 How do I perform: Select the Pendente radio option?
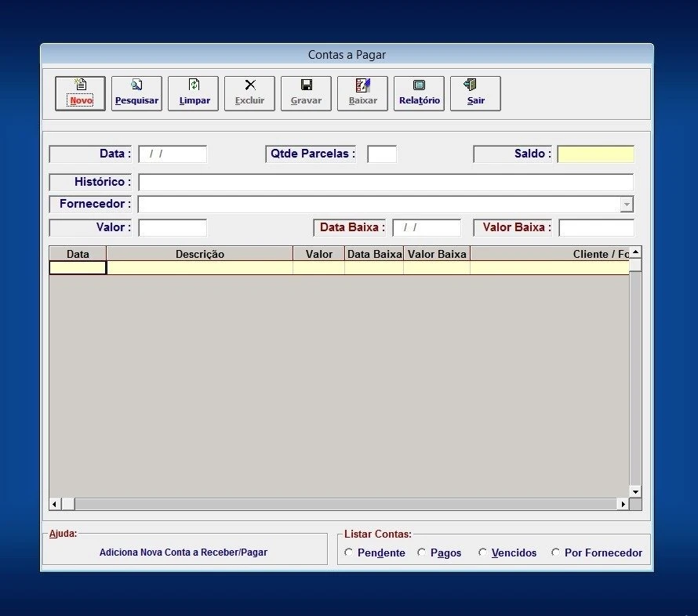coord(349,553)
